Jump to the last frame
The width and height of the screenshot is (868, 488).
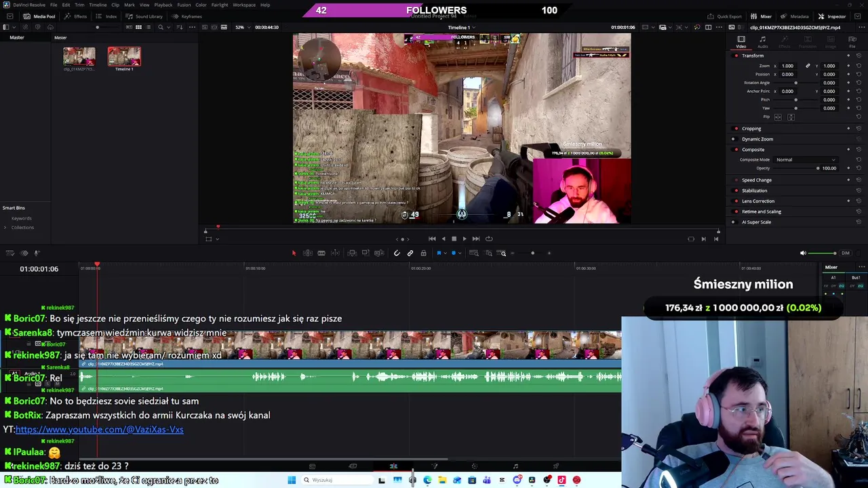[x=476, y=239]
